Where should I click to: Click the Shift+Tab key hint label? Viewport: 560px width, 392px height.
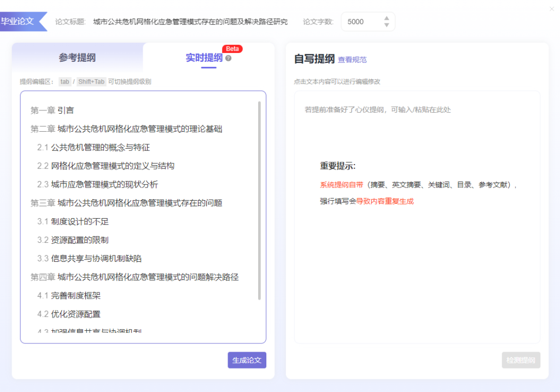click(91, 82)
